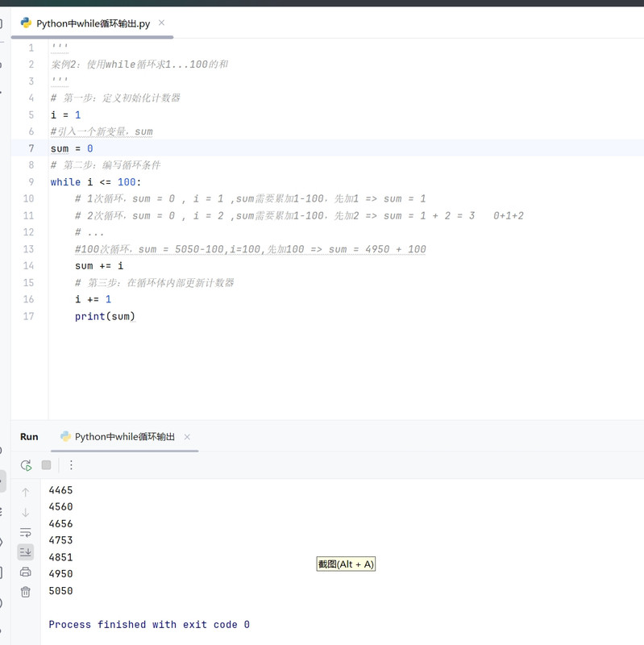Click the Run panel title label

coord(29,436)
